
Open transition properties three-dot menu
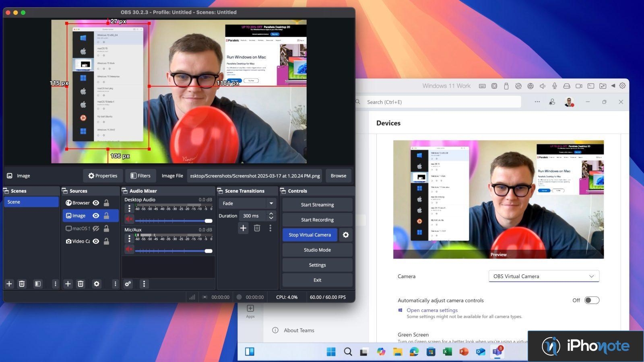tap(270, 228)
